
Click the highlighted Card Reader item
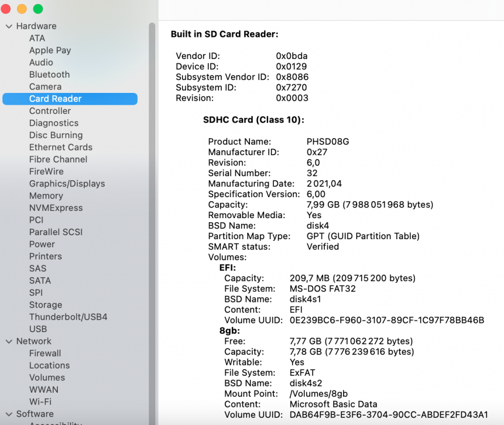[x=70, y=99]
